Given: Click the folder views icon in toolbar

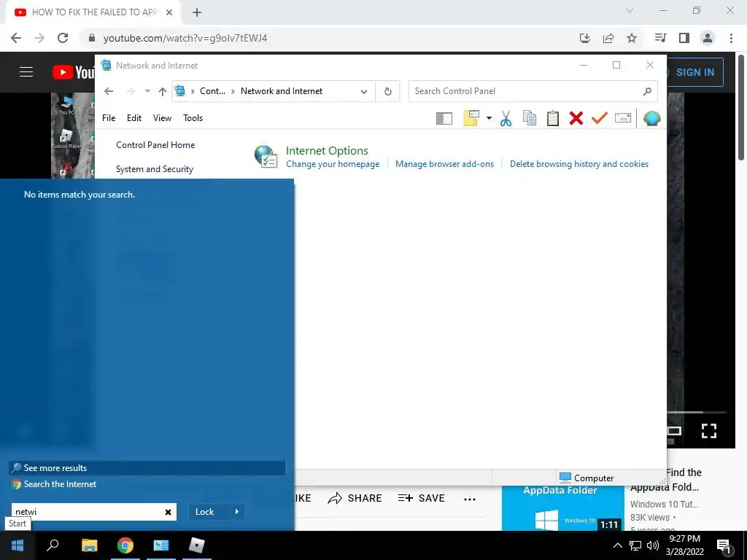Looking at the screenshot, I should click(x=471, y=118).
